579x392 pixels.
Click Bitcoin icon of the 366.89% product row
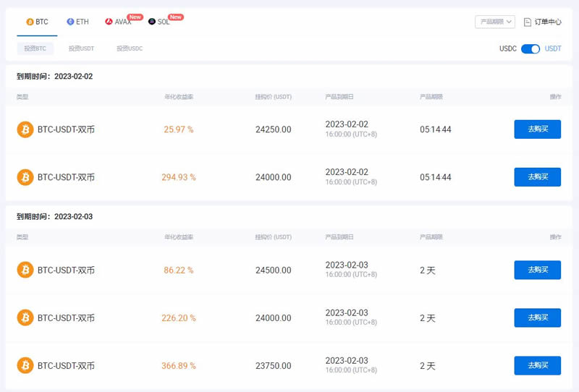25,366
